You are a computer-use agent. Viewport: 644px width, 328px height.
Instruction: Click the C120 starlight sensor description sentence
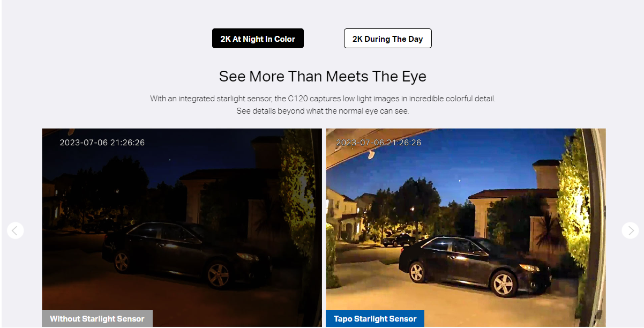point(323,99)
